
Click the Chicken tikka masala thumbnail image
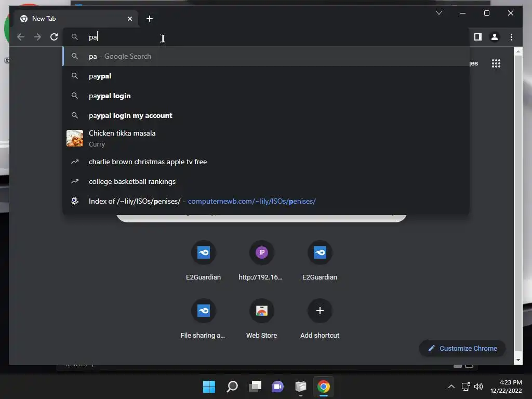click(x=75, y=138)
